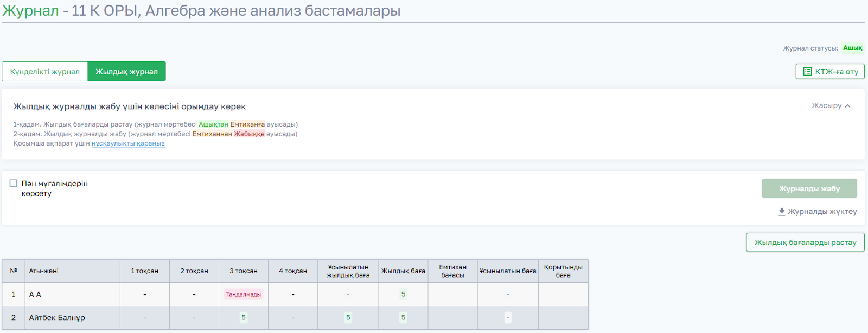Image resolution: width=868 pixels, height=333 pixels.
Task: Click the page heading Журнал - 11 К ОРЫ
Action: (x=201, y=11)
